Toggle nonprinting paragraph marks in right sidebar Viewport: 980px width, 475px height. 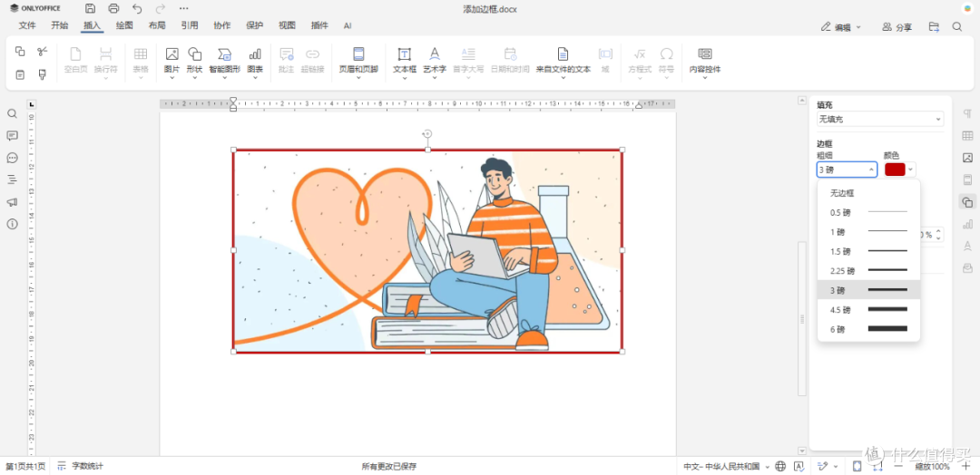coord(967,113)
